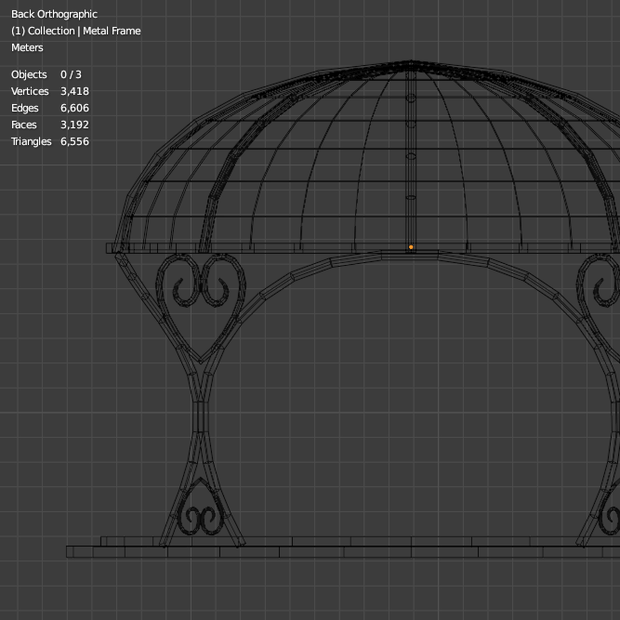Click the narrow waist of the left leg
620x620 pixels.
pos(200,417)
